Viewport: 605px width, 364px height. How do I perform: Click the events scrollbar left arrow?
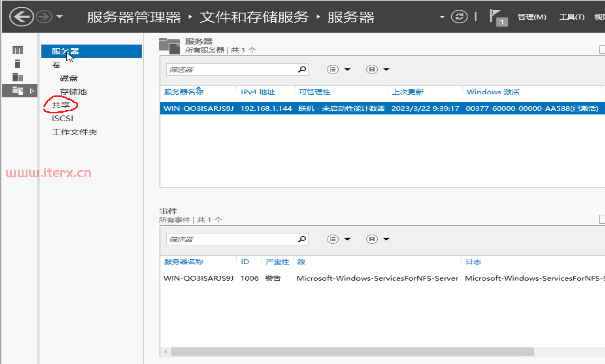[166, 352]
